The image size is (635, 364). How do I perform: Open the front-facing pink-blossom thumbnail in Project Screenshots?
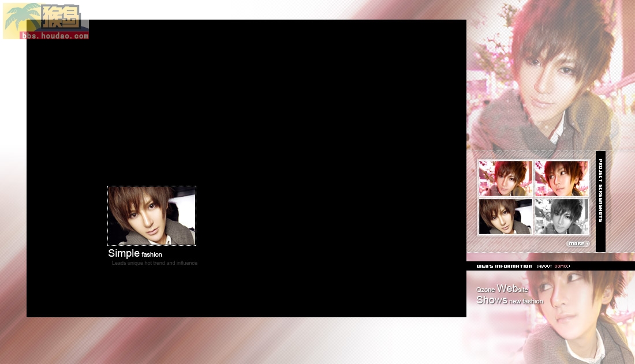click(506, 179)
